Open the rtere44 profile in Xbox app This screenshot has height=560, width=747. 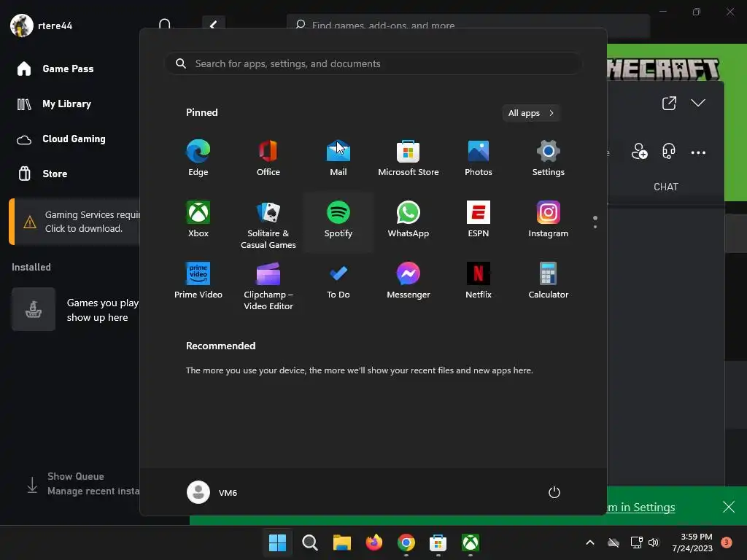click(42, 26)
